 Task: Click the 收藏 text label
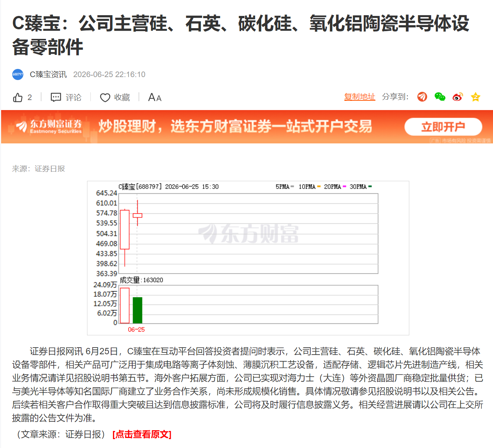[122, 97]
